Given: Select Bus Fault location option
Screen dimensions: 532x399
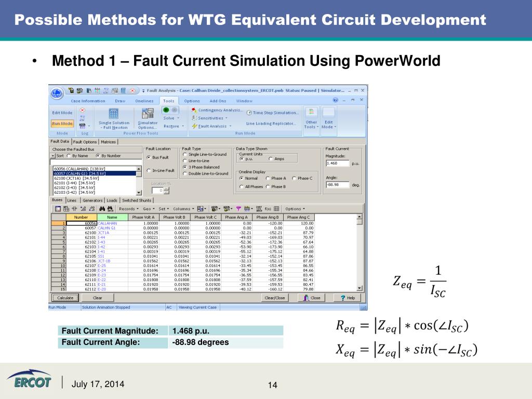Looking at the screenshot, I should pos(149,157).
